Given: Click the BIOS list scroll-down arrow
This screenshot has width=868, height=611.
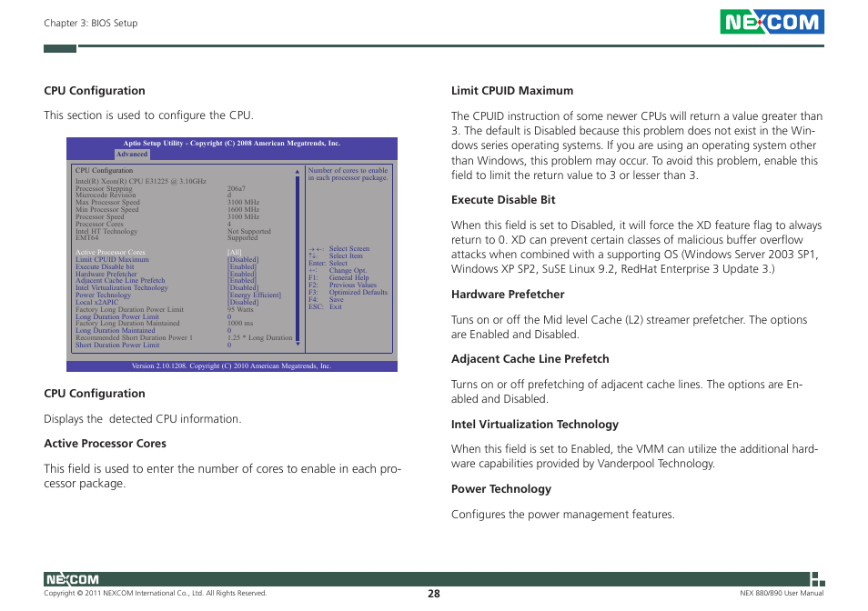Looking at the screenshot, I should coord(298,344).
